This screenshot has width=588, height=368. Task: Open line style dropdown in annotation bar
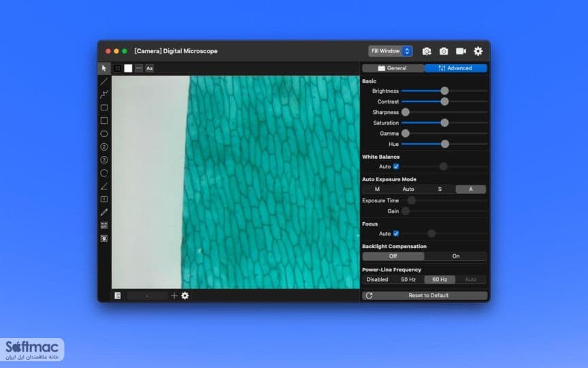point(139,68)
